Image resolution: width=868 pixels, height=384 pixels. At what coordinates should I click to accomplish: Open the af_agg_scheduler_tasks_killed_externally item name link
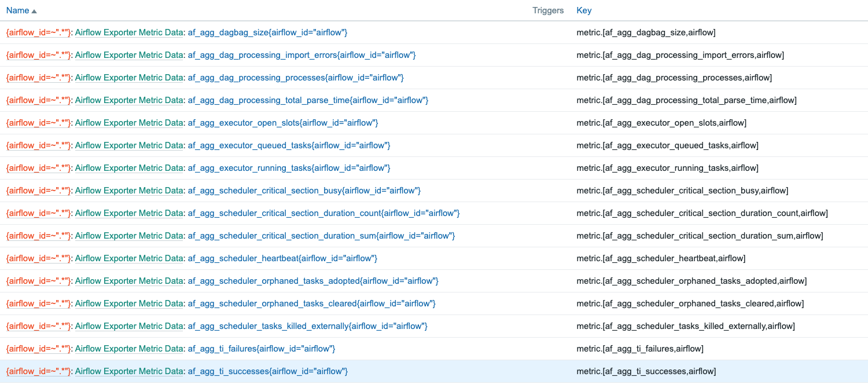click(x=307, y=326)
